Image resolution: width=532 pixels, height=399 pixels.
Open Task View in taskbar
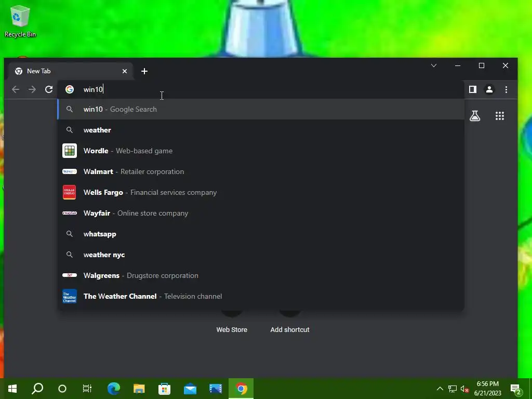coord(87,389)
